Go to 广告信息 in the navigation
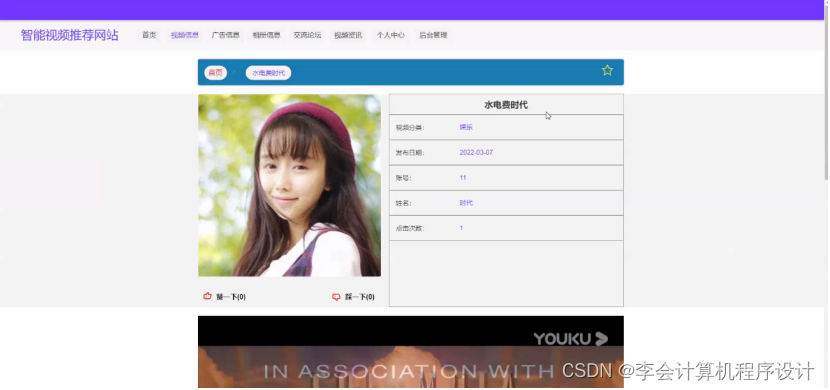Screen dimensions: 830x390 pyautogui.click(x=225, y=35)
